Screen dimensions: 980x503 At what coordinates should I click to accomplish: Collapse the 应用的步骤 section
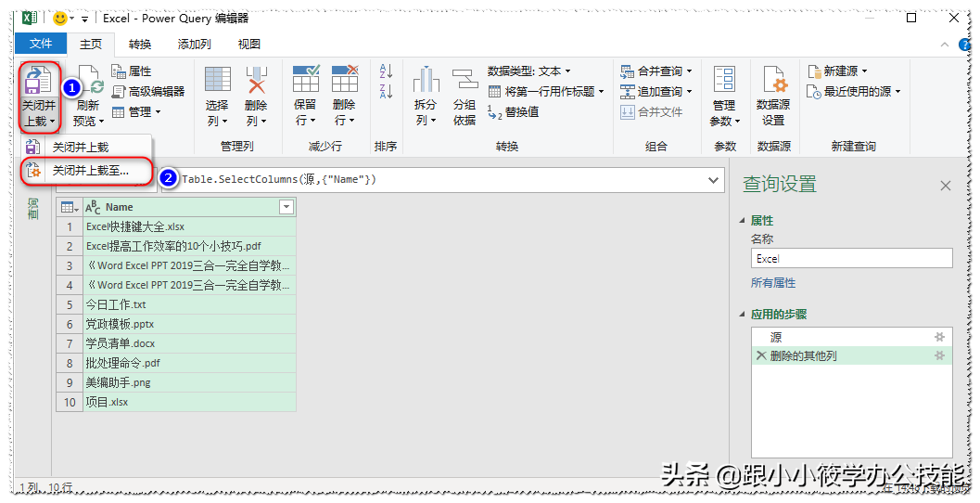[x=743, y=314]
